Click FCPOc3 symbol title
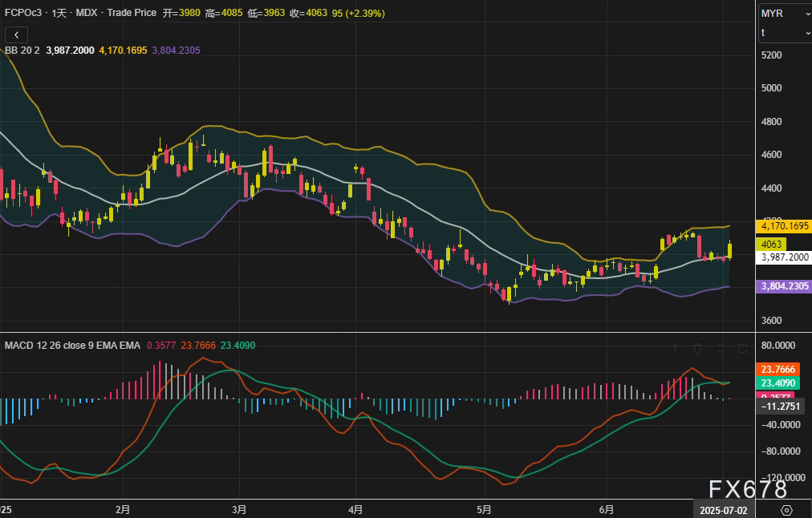This screenshot has width=812, height=518. [24, 14]
